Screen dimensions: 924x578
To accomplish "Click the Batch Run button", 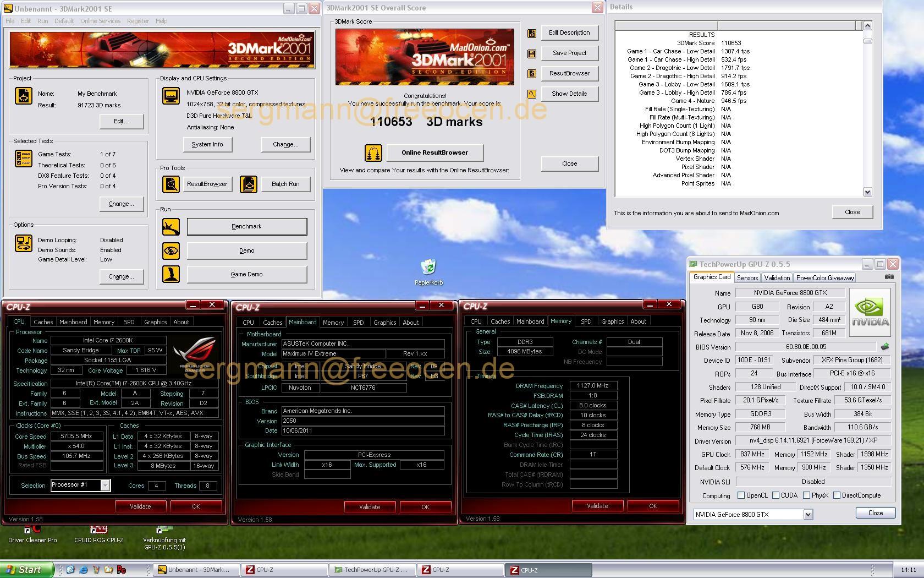I will tap(285, 184).
